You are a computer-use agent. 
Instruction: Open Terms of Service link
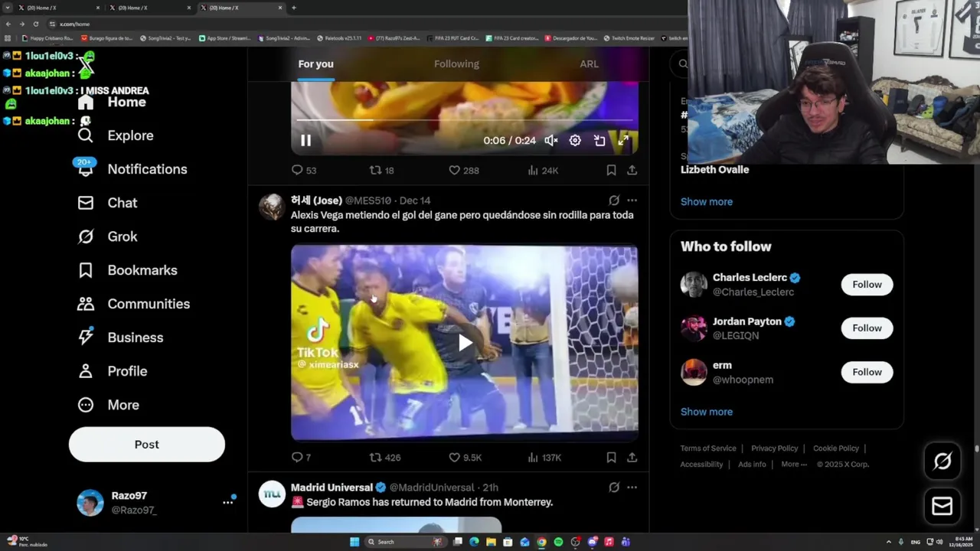708,448
